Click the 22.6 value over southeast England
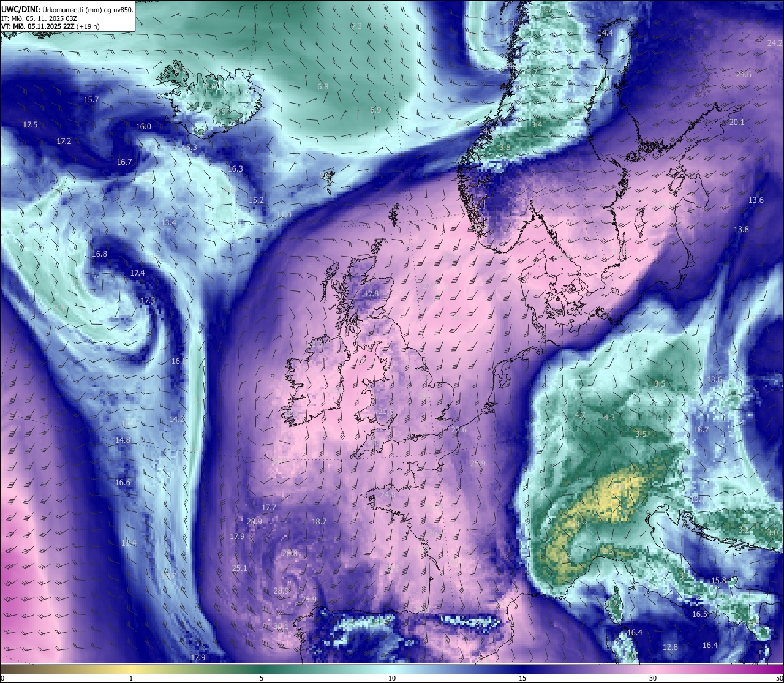The width and height of the screenshot is (784, 683). click(x=459, y=429)
